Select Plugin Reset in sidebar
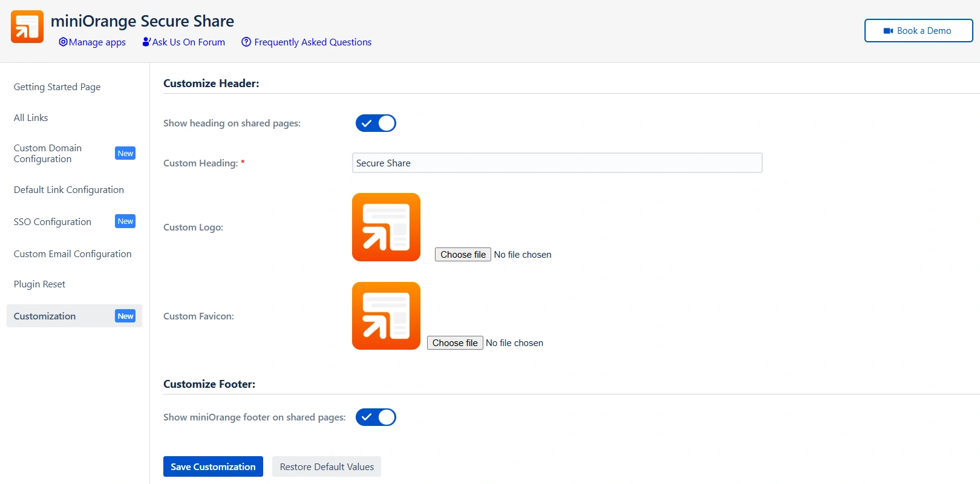This screenshot has height=484, width=980. click(x=39, y=284)
